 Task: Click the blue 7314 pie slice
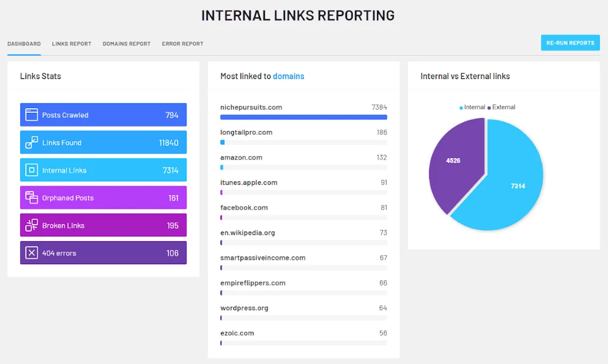tap(517, 186)
